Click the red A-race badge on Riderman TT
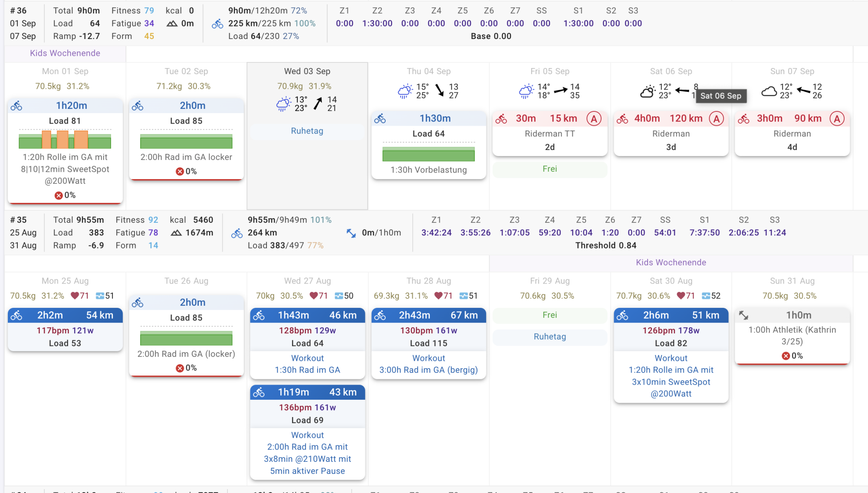Viewport: 868px width, 493px height. click(594, 118)
